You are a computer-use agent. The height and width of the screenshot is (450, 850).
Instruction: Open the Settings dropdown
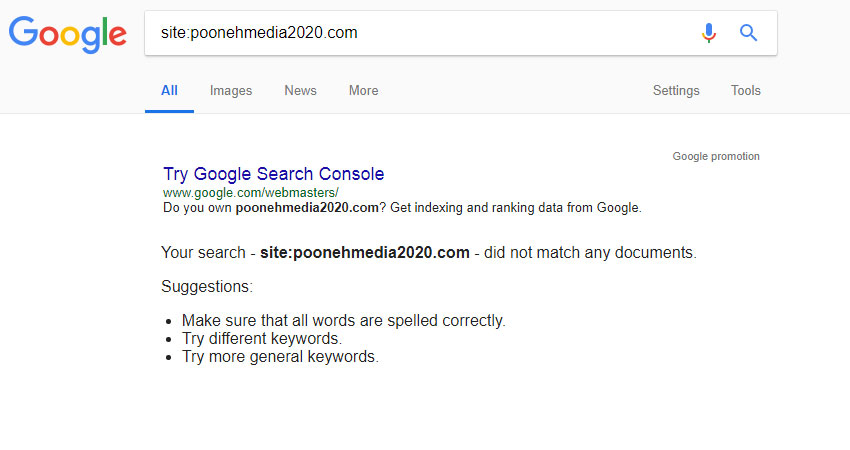click(x=676, y=91)
